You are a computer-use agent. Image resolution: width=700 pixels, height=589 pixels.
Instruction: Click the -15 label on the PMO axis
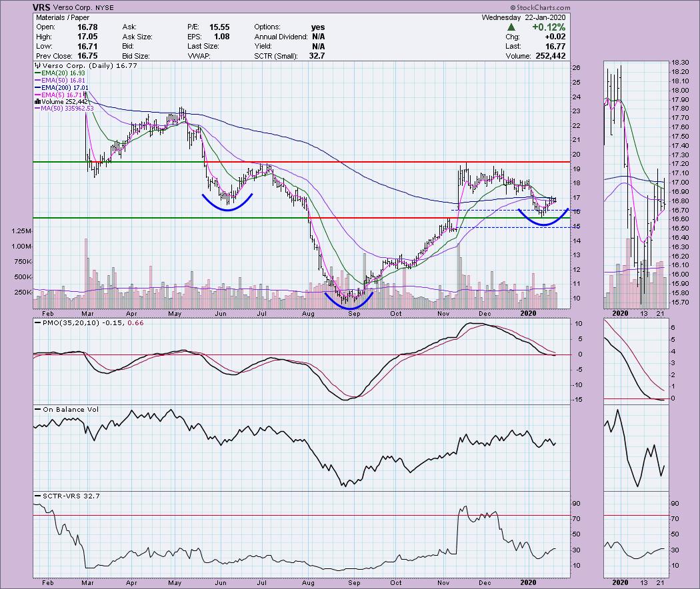(577, 400)
